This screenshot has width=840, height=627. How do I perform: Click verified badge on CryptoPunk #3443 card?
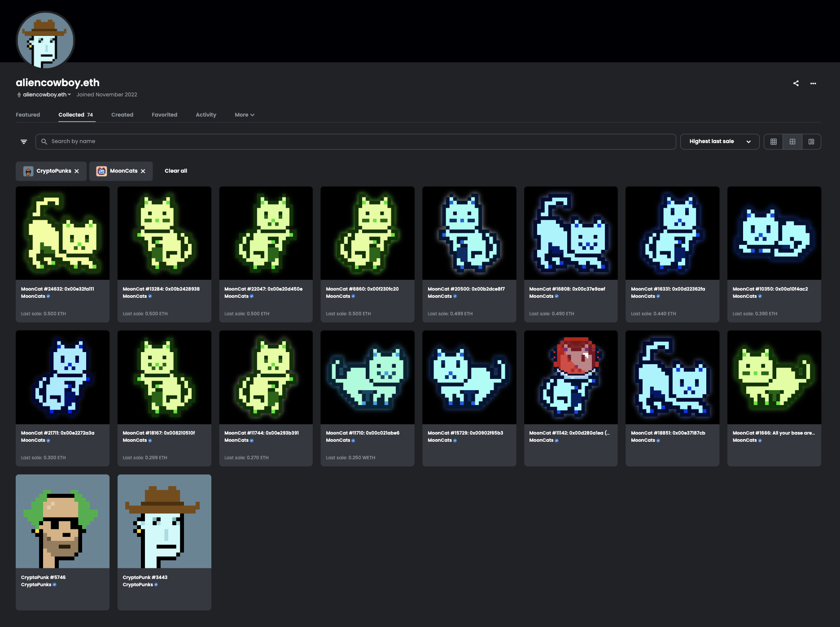pos(156,585)
